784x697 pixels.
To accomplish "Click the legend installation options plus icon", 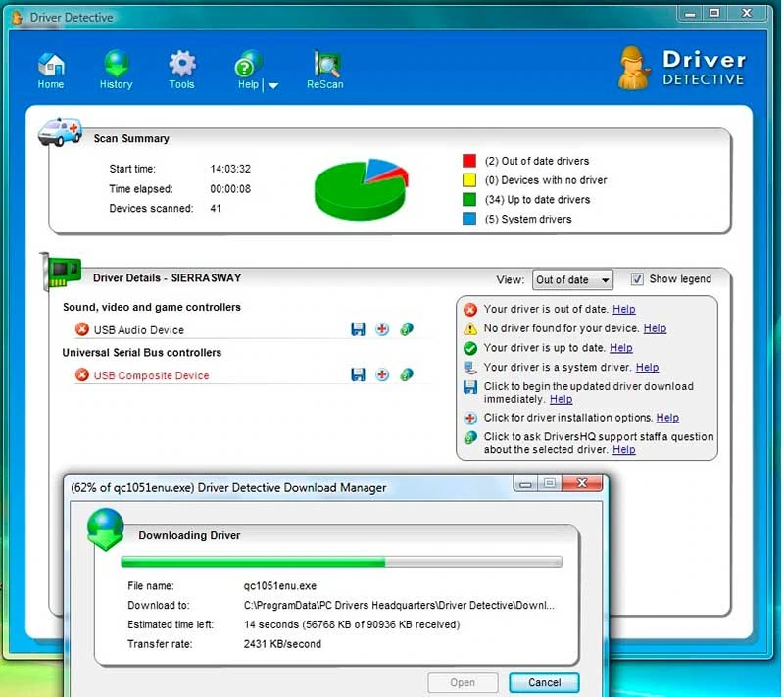I will 470,418.
